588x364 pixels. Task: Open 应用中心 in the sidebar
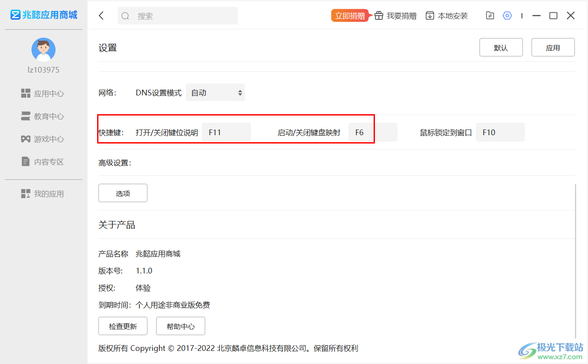click(42, 94)
